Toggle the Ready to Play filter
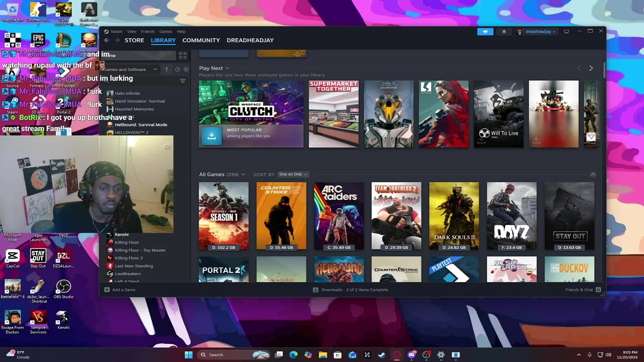Image resolution: width=644 pixels, height=362 pixels. pos(186,69)
